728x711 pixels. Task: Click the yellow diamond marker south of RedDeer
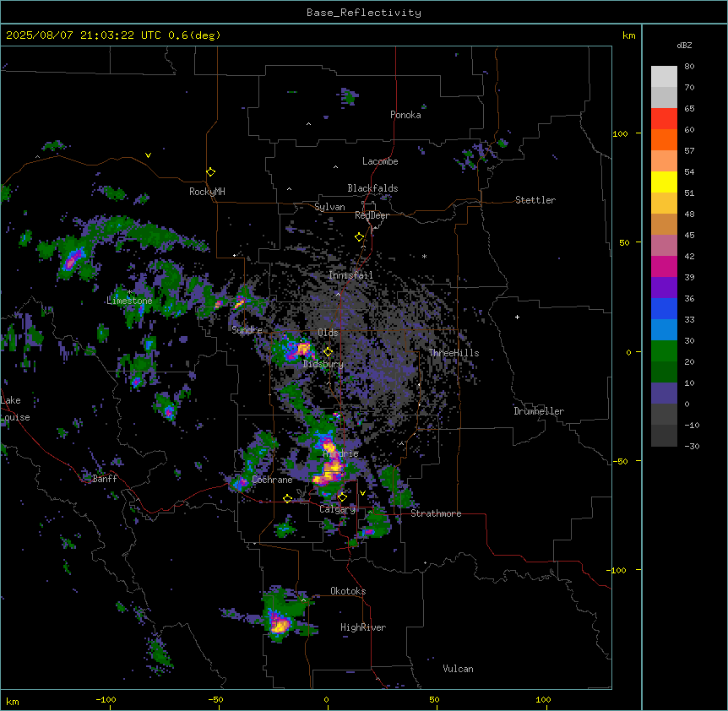click(x=359, y=237)
